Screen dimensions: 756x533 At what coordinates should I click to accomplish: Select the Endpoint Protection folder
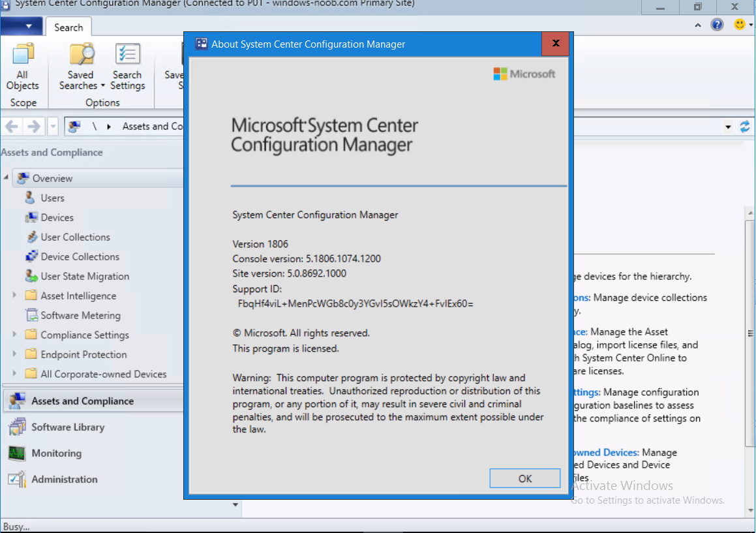tap(83, 354)
